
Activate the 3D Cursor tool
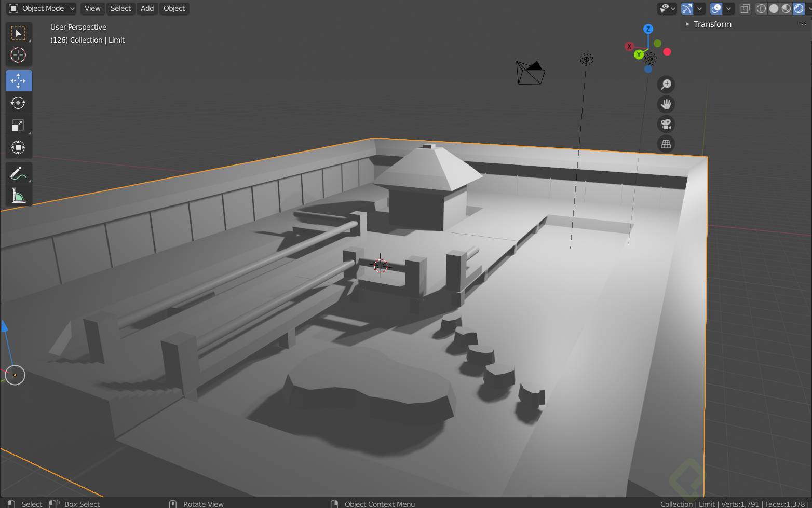click(18, 56)
